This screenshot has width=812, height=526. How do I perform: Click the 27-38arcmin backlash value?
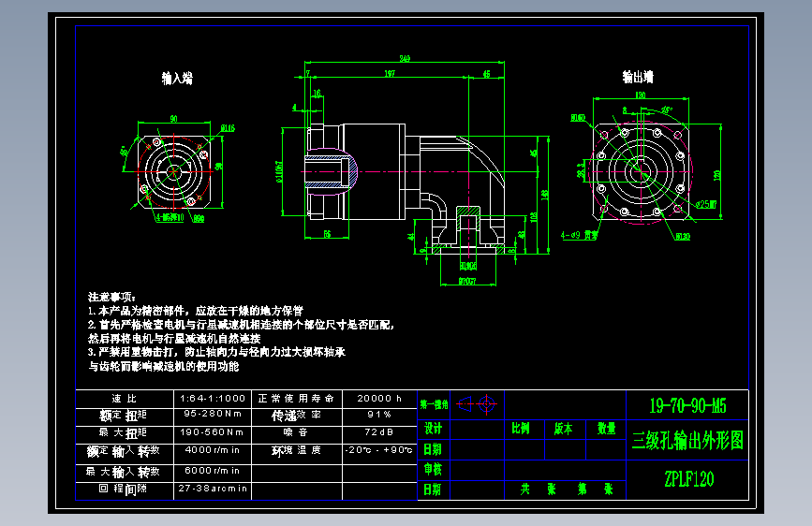(213, 489)
